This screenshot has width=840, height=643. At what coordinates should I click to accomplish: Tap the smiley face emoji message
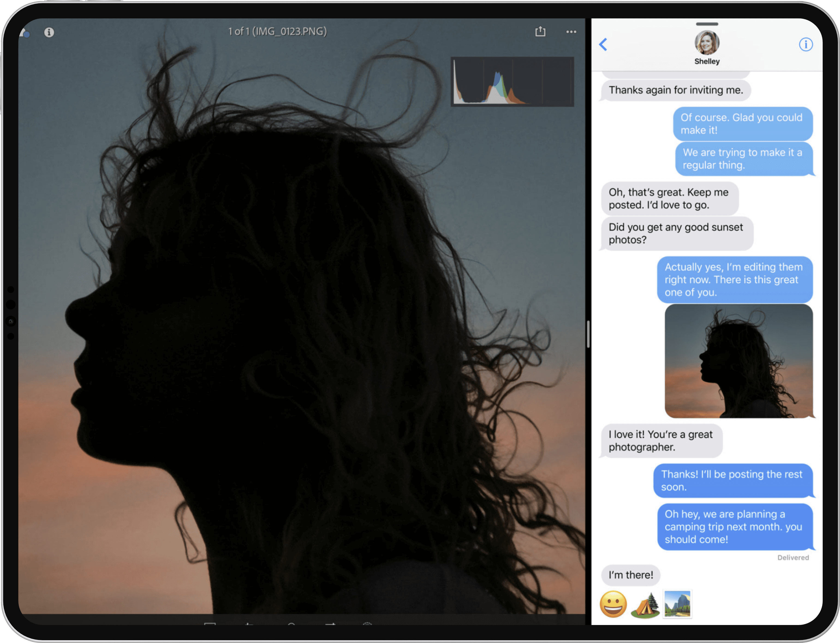(x=613, y=604)
